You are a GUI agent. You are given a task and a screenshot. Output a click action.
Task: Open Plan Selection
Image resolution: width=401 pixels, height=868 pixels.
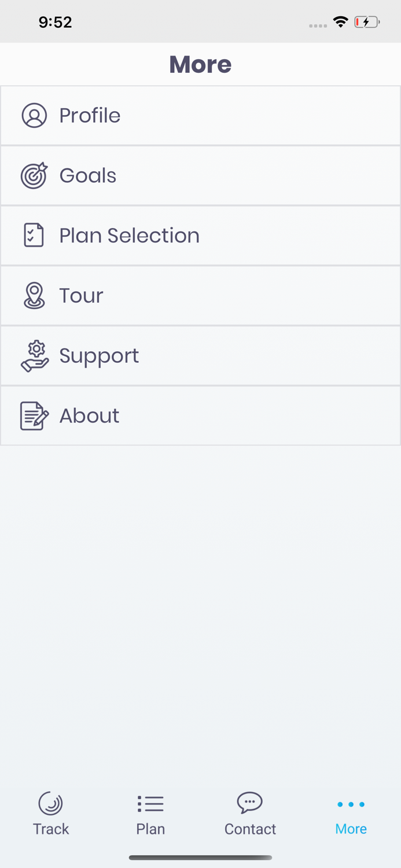(200, 235)
